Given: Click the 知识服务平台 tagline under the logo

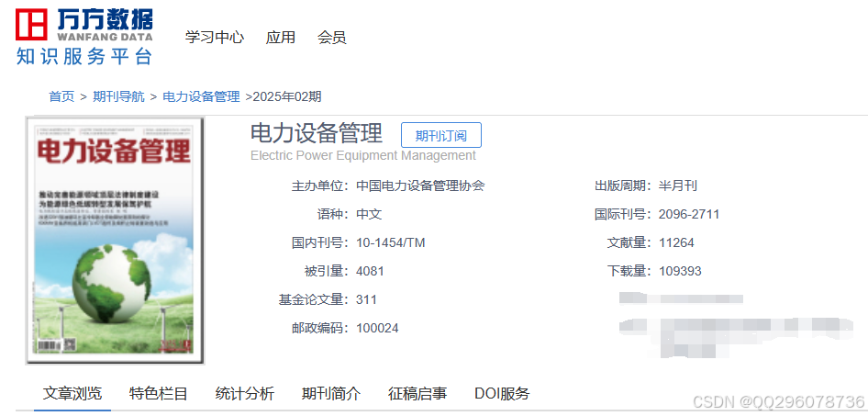Looking at the screenshot, I should [84, 57].
